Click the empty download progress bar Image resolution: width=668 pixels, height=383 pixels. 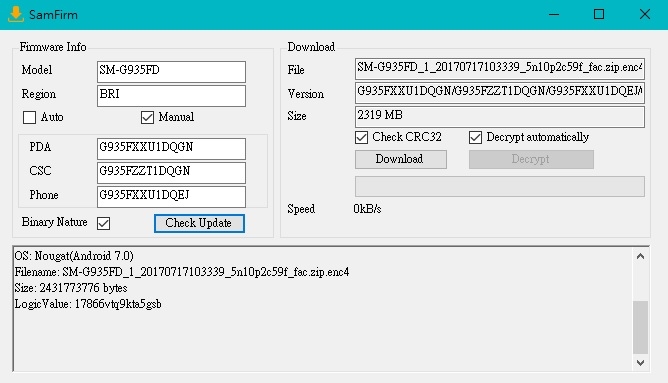(x=500, y=186)
